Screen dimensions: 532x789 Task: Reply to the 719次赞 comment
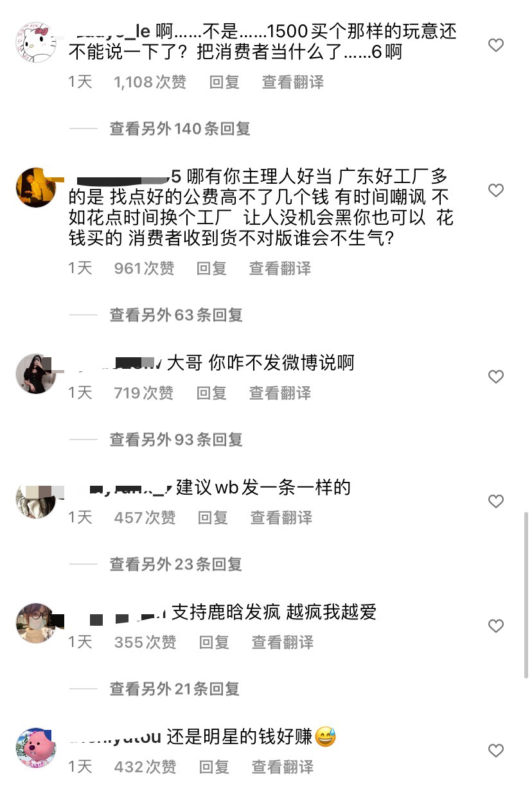coord(211,393)
